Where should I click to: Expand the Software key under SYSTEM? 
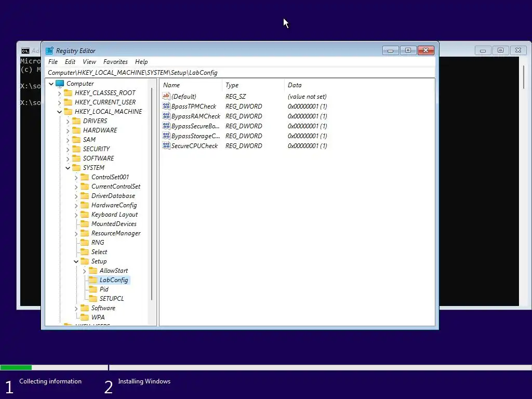pyautogui.click(x=76, y=308)
